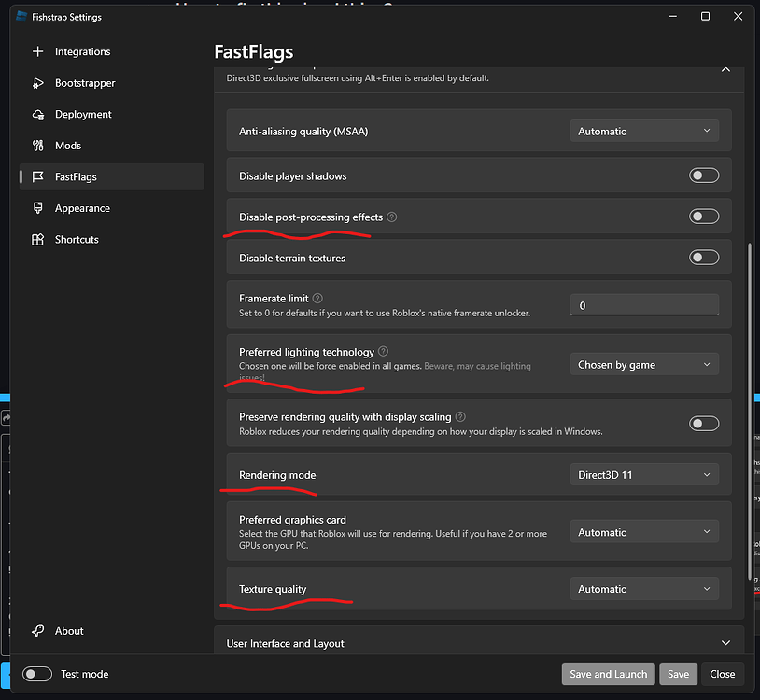This screenshot has width=760, height=700.
Task: Click help icon beside Preferred lighting technology
Action: [383, 351]
